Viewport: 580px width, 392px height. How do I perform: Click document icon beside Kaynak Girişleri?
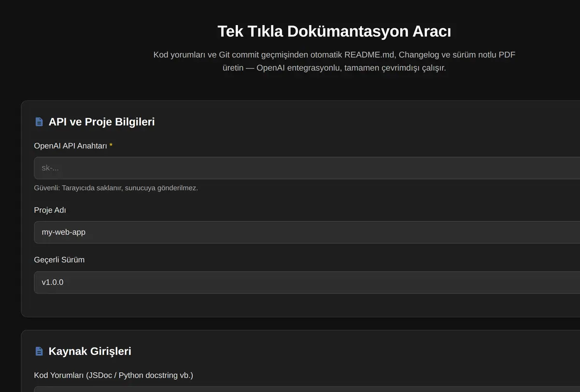click(x=39, y=351)
